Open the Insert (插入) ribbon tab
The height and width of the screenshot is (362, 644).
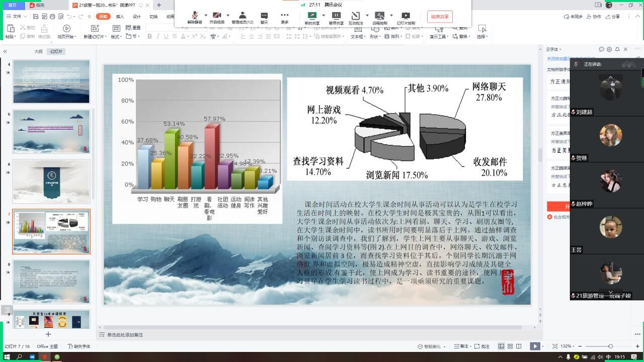[120, 17]
